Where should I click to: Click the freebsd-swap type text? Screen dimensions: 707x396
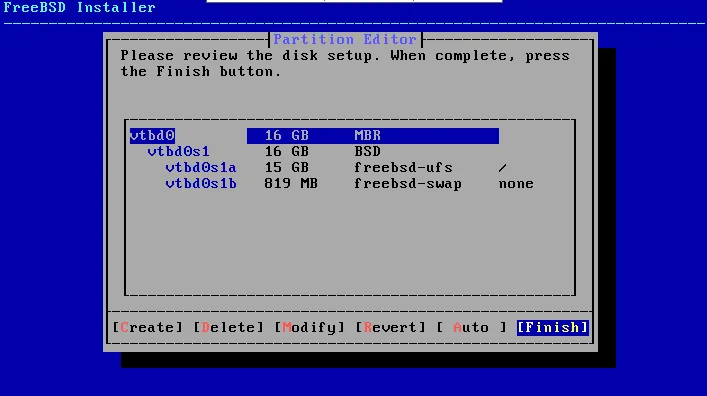tap(408, 184)
